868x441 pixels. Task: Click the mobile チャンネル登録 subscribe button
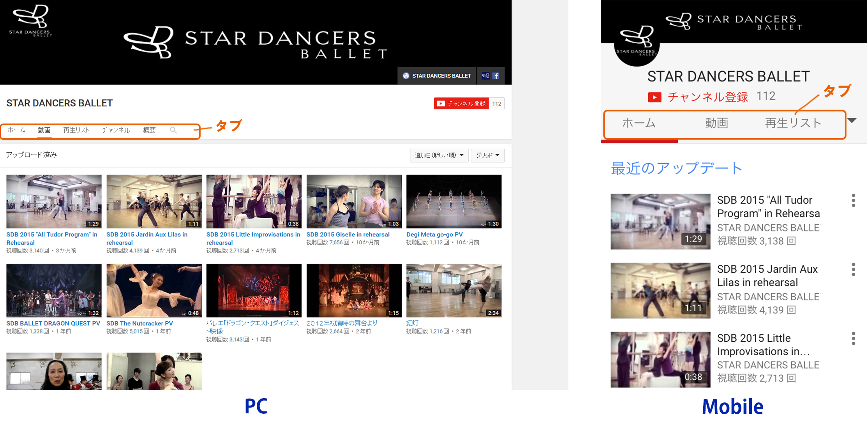(x=698, y=97)
